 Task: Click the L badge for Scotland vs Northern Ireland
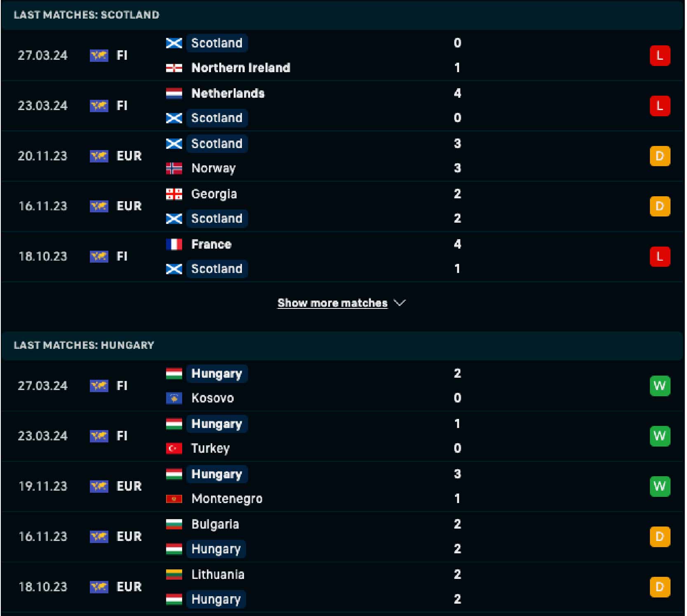tap(659, 56)
